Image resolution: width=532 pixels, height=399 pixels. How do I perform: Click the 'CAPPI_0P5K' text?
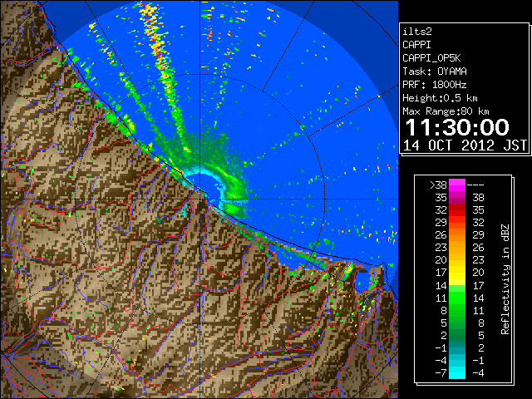coord(431,58)
